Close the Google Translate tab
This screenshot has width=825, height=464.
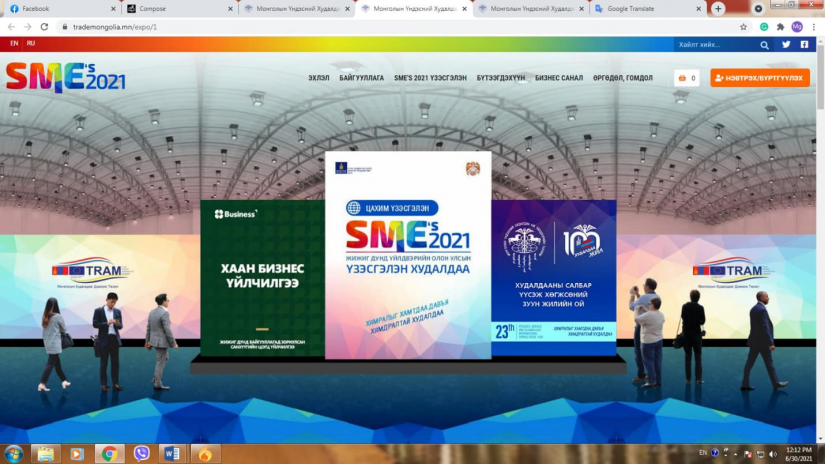[x=698, y=9]
